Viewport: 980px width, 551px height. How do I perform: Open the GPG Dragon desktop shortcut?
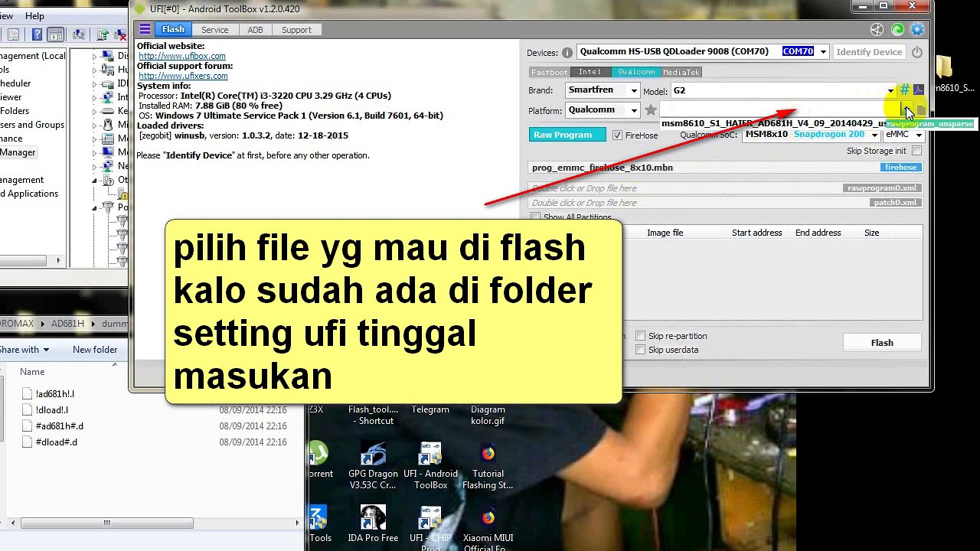point(373,467)
